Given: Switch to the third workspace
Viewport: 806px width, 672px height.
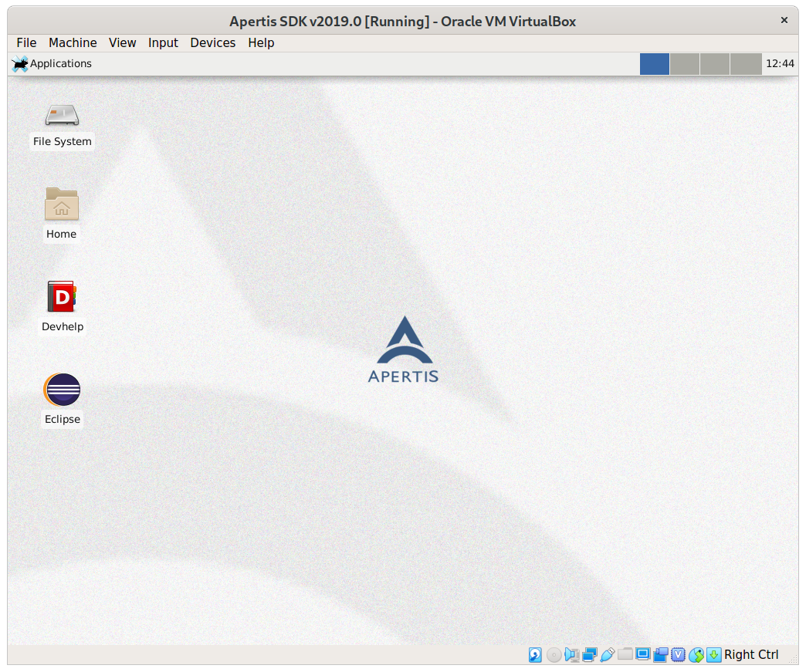Looking at the screenshot, I should pyautogui.click(x=714, y=64).
